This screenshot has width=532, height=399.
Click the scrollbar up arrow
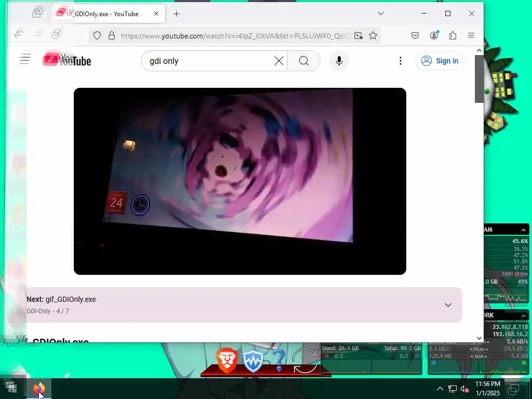coord(479,50)
